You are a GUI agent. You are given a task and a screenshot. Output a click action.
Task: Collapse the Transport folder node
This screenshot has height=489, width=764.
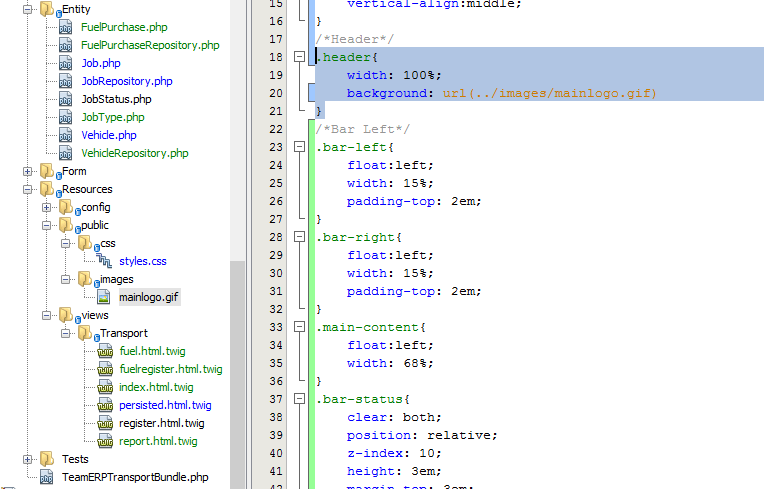[65, 334]
